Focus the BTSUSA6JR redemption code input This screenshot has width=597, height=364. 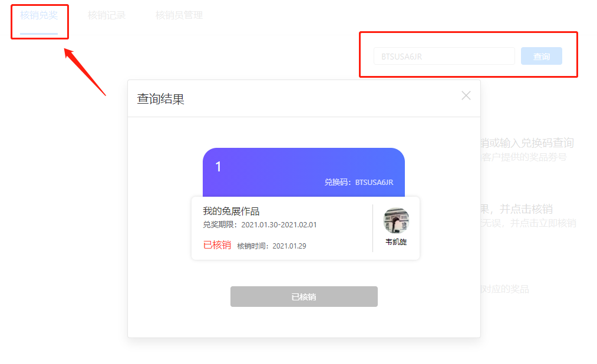[444, 57]
